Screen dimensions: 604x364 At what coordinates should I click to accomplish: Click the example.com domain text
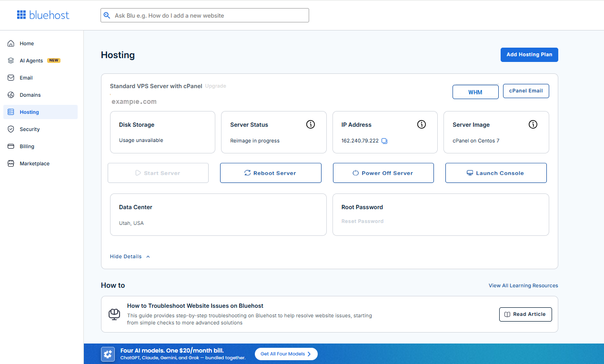tap(134, 101)
